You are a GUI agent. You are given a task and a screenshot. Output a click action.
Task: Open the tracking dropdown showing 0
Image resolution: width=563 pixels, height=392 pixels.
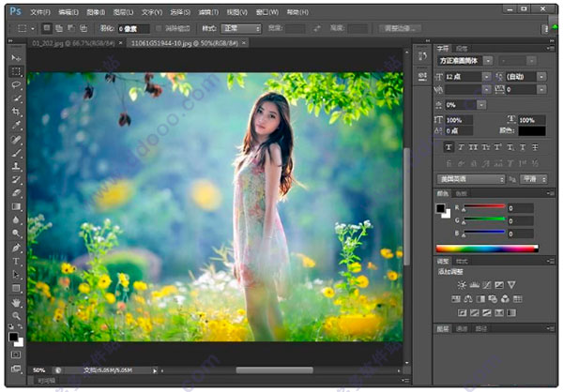click(541, 89)
